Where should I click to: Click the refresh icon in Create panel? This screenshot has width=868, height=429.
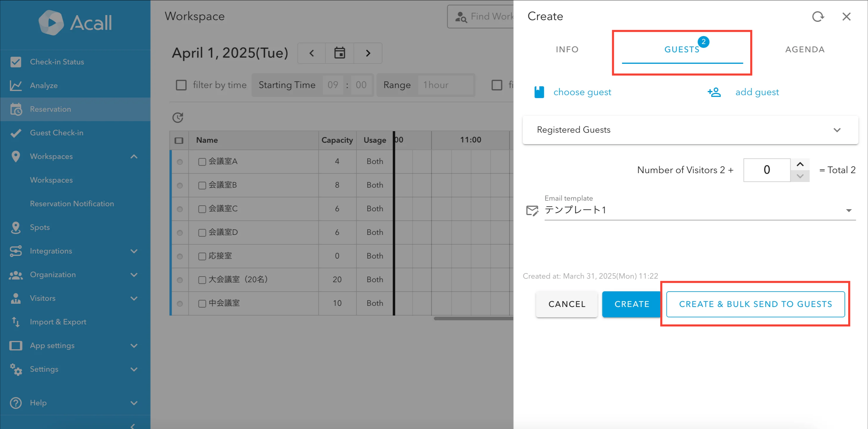[x=818, y=17]
